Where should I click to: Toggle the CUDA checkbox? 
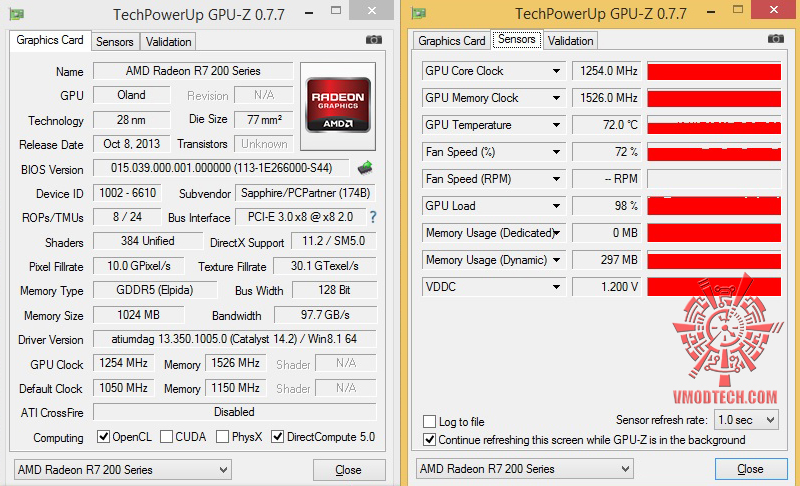pyautogui.click(x=166, y=437)
